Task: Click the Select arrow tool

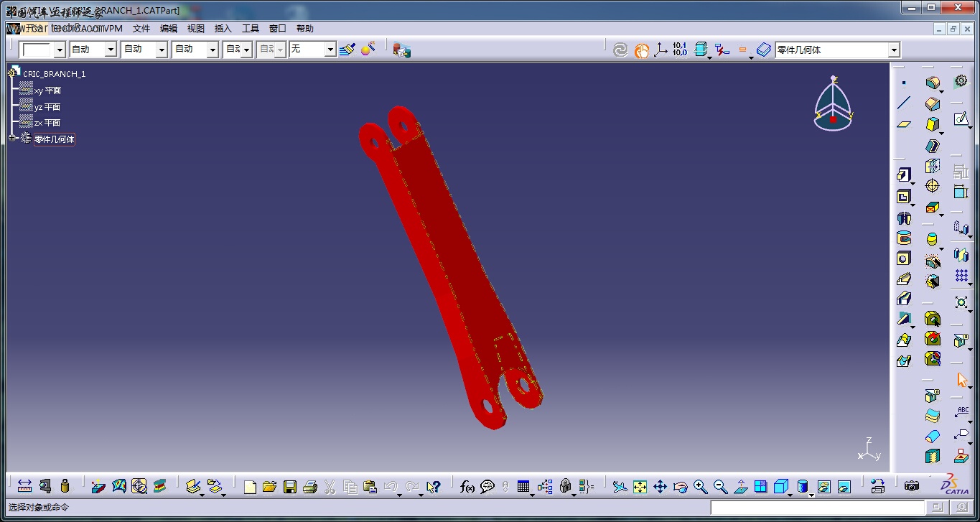Action: [x=961, y=379]
